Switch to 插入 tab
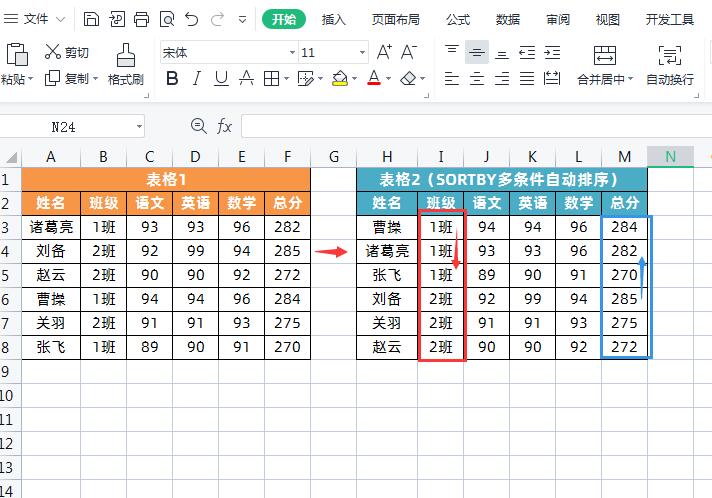712x498 pixels. pos(334,20)
